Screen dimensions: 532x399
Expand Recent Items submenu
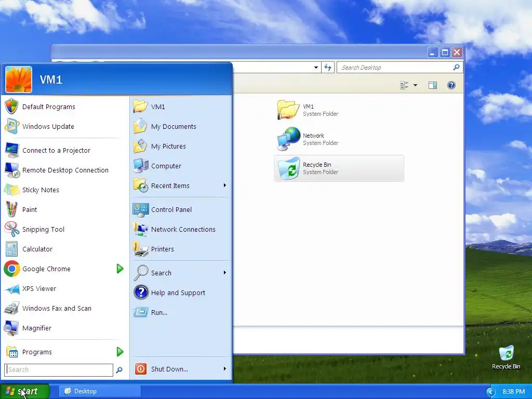(x=224, y=185)
